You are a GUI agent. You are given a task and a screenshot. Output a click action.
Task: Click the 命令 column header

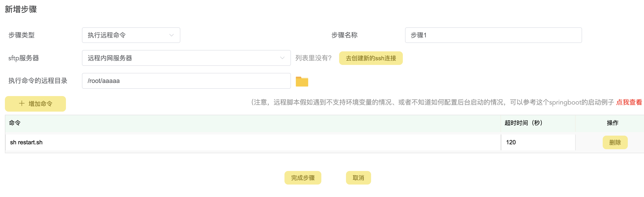pos(15,123)
